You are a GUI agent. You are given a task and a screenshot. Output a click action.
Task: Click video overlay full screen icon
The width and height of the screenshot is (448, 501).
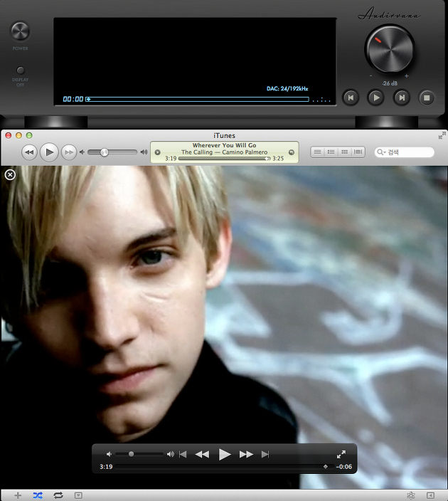[341, 454]
